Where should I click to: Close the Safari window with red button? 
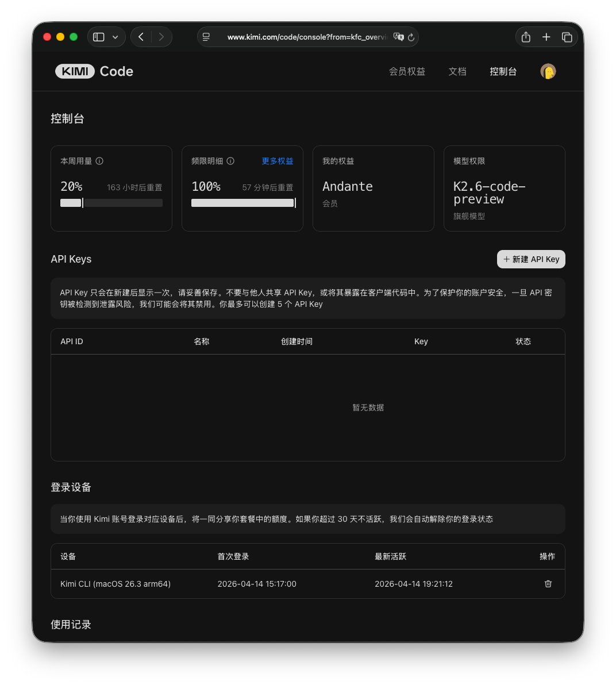[47, 37]
